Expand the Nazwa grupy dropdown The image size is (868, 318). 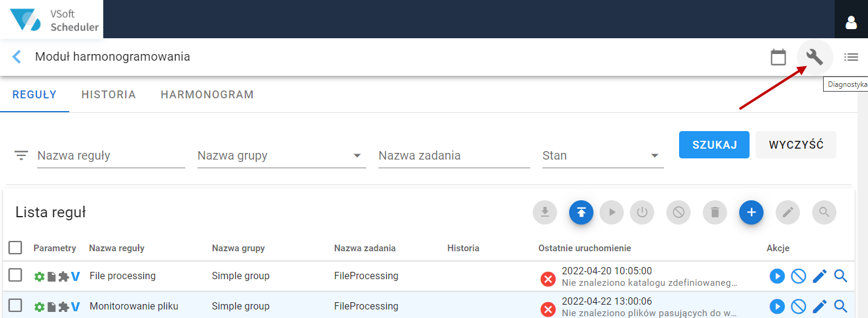pyautogui.click(x=282, y=155)
